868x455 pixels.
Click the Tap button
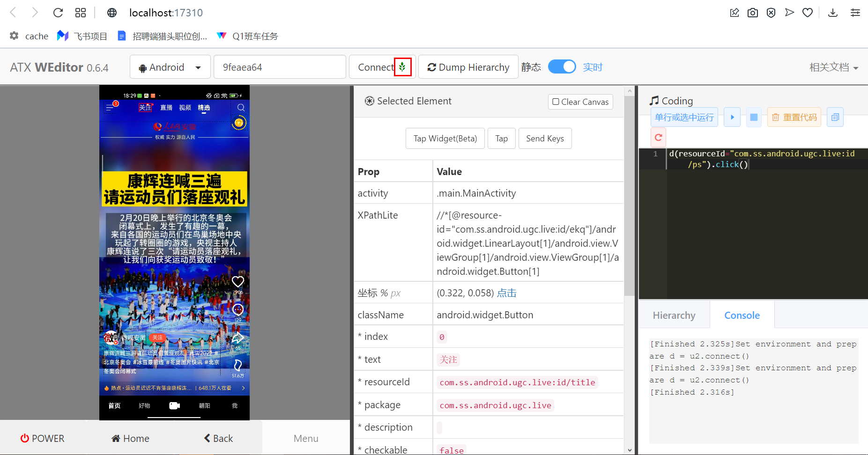click(502, 139)
